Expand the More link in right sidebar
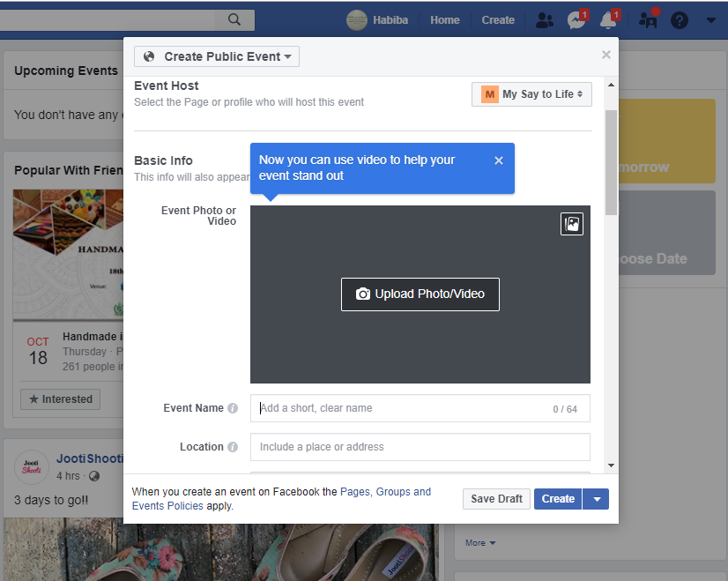Screen dimensions: 728x581 click(480, 543)
